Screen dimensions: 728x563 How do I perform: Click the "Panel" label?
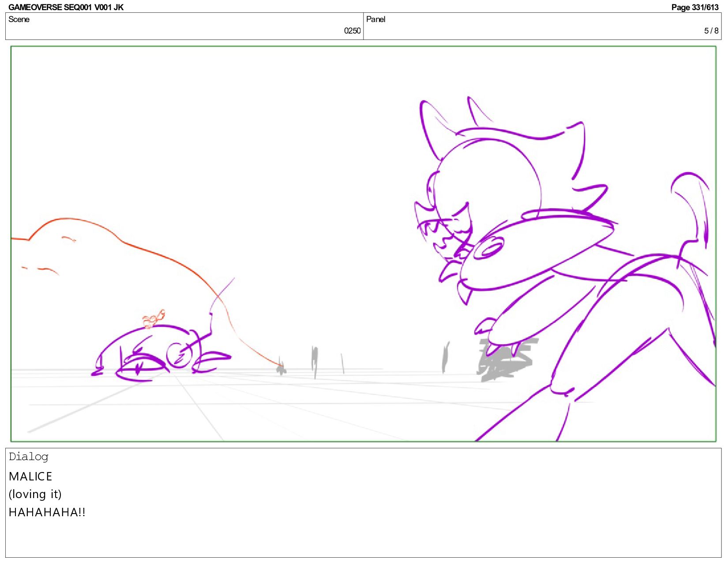click(x=375, y=19)
